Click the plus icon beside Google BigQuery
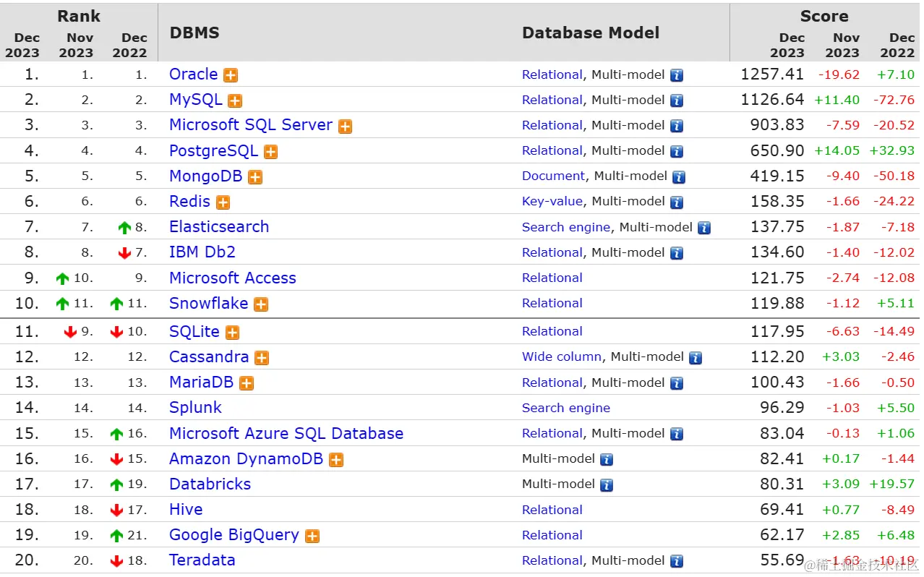Viewport: 924px width, 577px height. (312, 536)
